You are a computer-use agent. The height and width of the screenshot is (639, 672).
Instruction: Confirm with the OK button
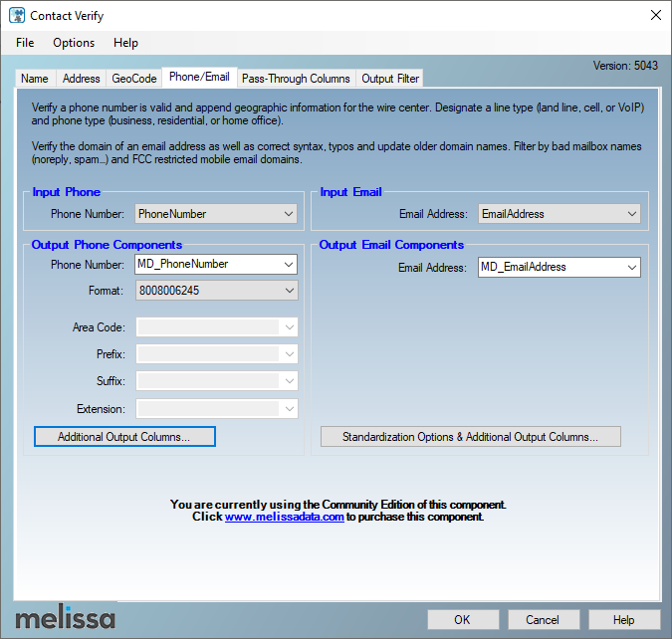pyautogui.click(x=463, y=620)
